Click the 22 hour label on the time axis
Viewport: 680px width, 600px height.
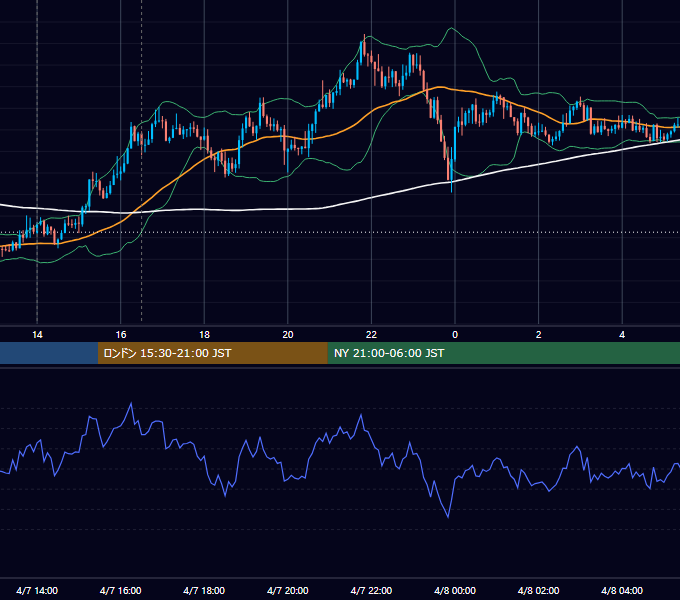pyautogui.click(x=371, y=335)
